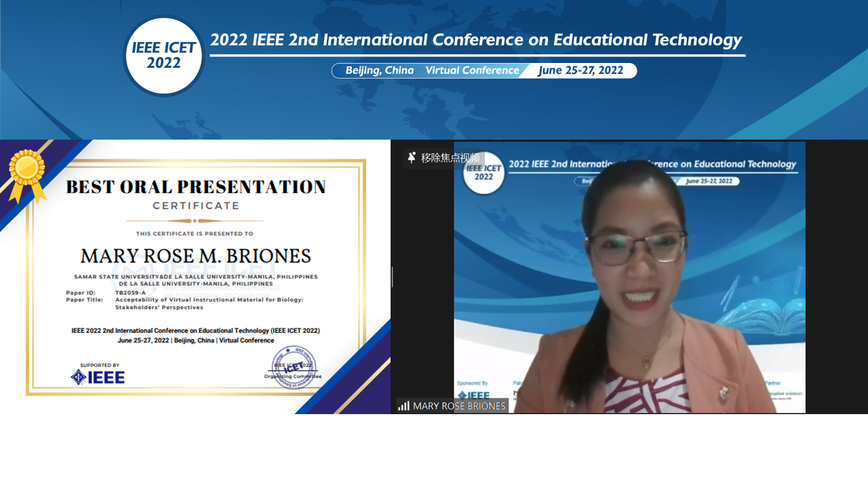Click the conference title text in top banner

point(476,39)
